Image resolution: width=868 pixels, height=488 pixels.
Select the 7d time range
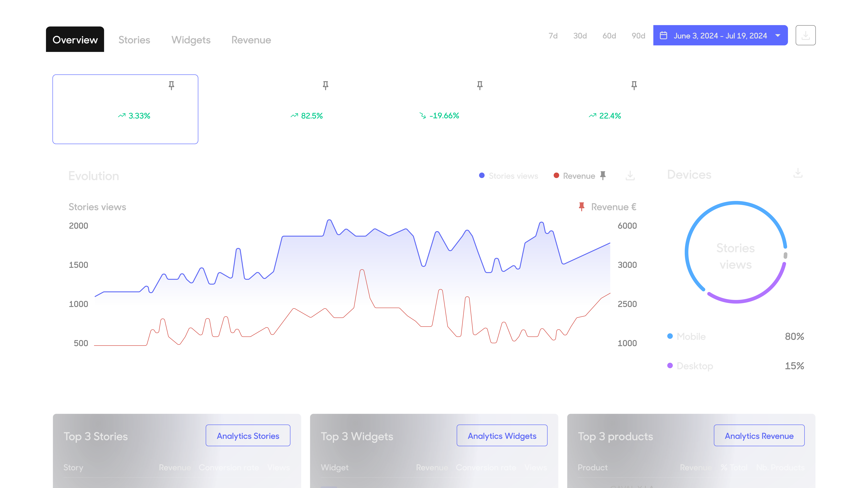(553, 36)
